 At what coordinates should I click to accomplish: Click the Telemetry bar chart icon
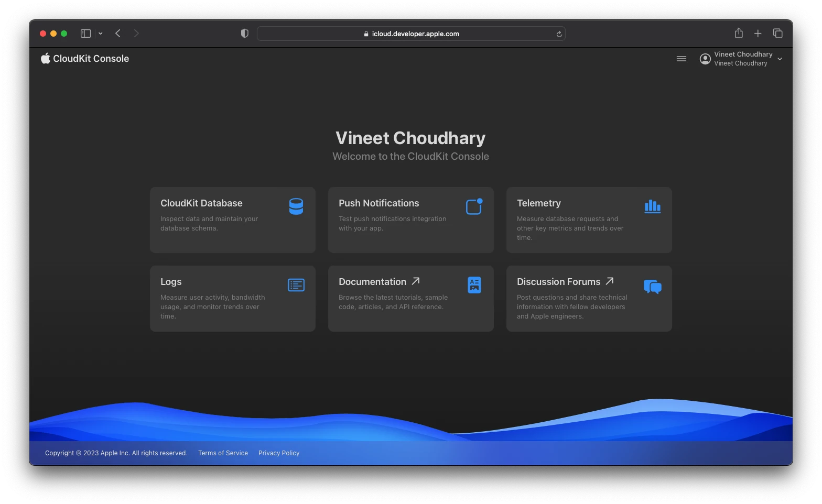[x=653, y=206]
